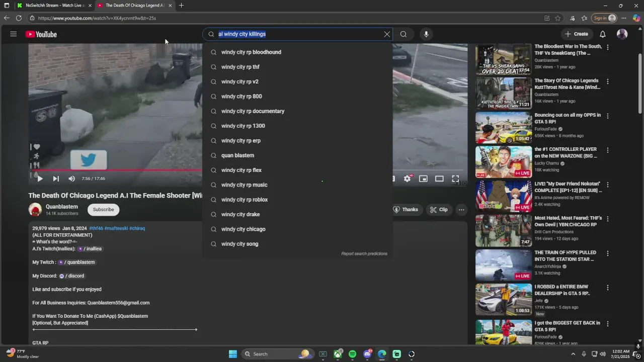This screenshot has width=644, height=362.
Task: Open a new browser tab
Action: coord(181,6)
